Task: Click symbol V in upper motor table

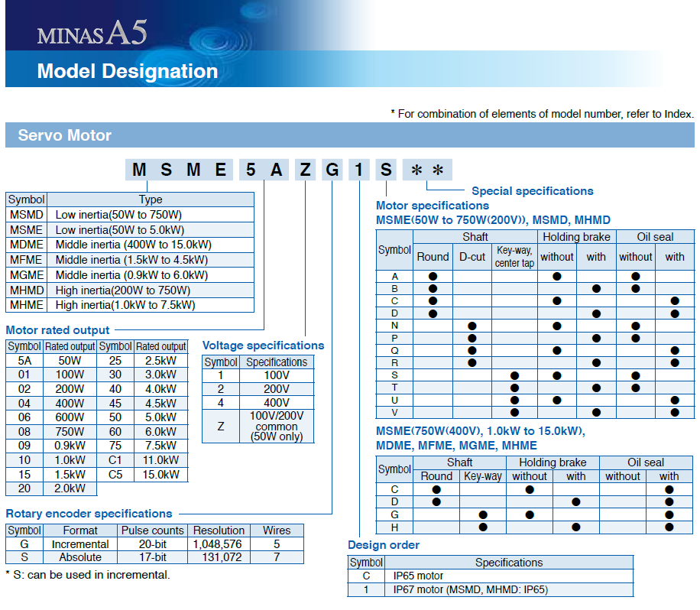Action: [394, 413]
